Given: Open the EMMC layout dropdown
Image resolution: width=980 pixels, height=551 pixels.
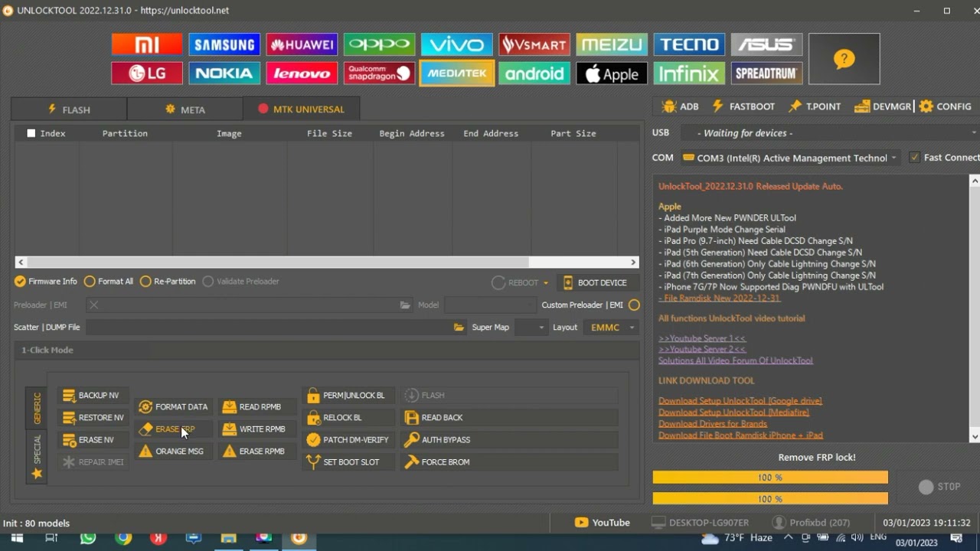Looking at the screenshot, I should click(x=610, y=328).
